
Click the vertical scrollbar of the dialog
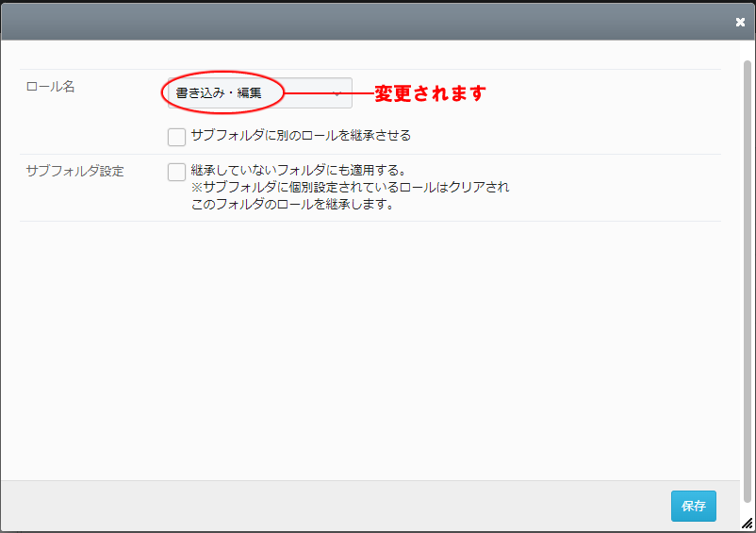(x=748, y=282)
